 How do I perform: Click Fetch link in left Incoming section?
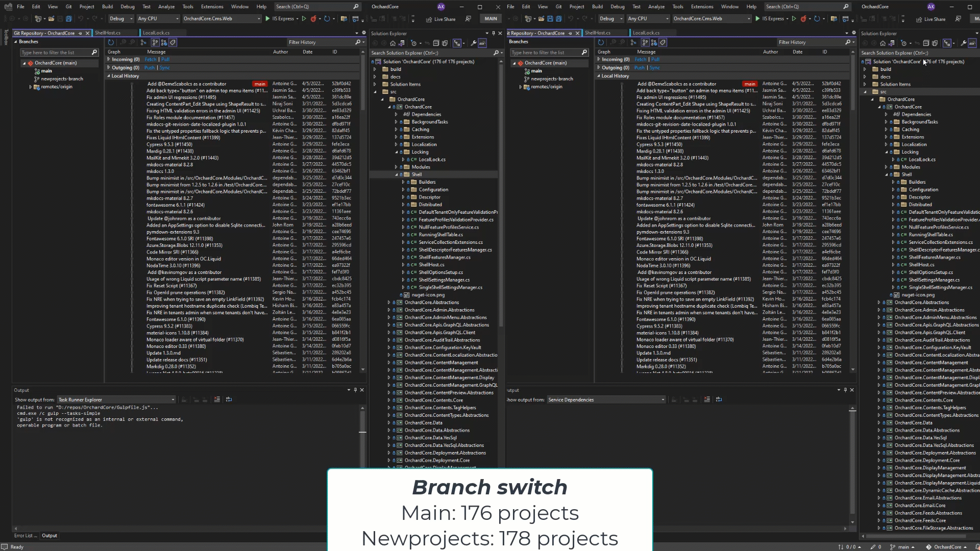(x=150, y=59)
